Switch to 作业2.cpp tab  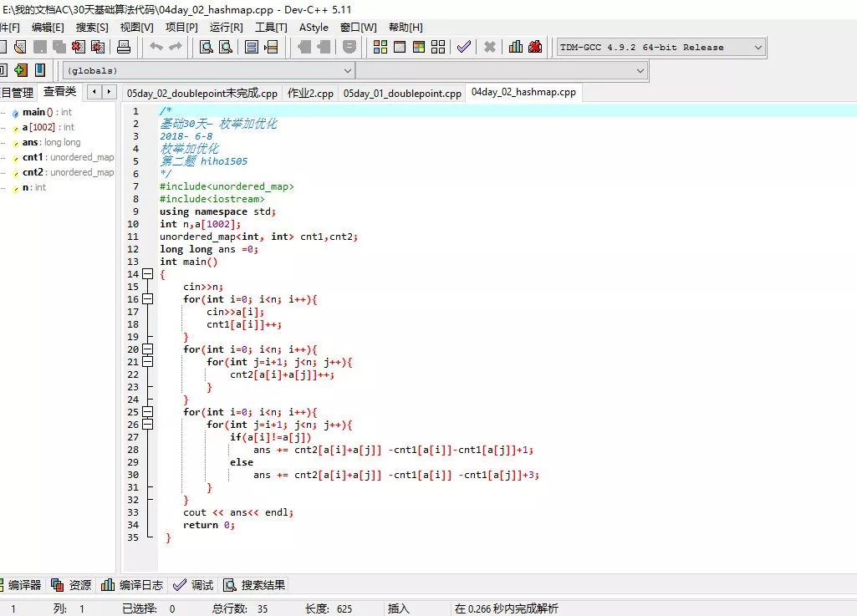[x=310, y=94]
